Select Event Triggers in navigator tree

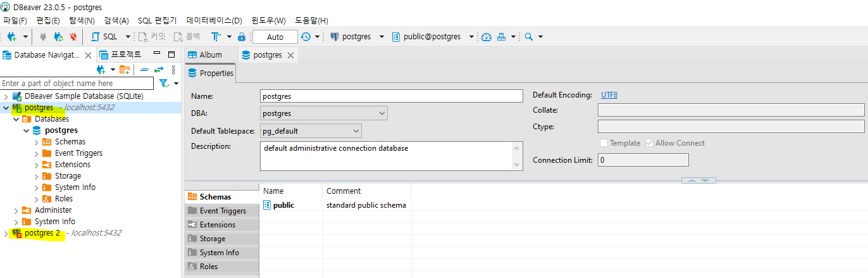click(78, 153)
